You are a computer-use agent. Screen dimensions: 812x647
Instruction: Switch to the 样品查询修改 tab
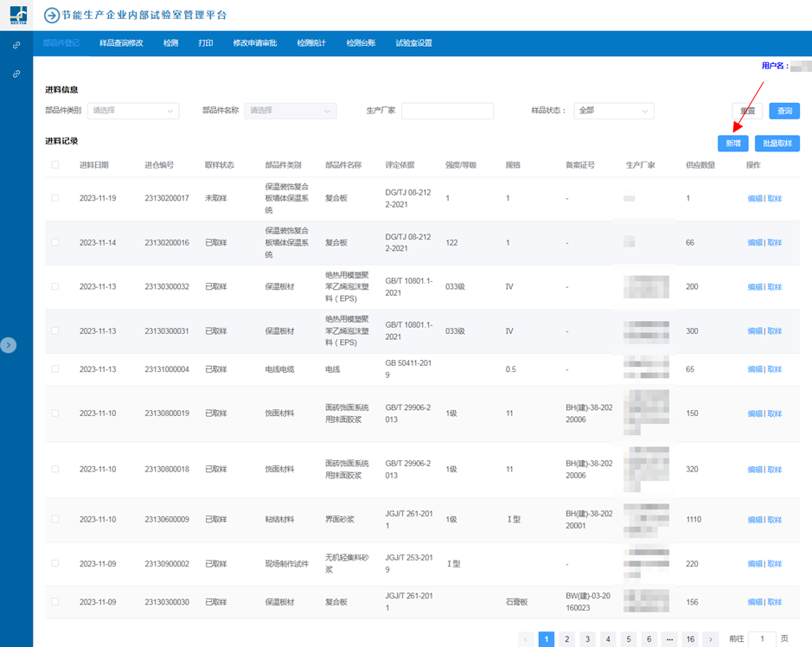(x=121, y=43)
